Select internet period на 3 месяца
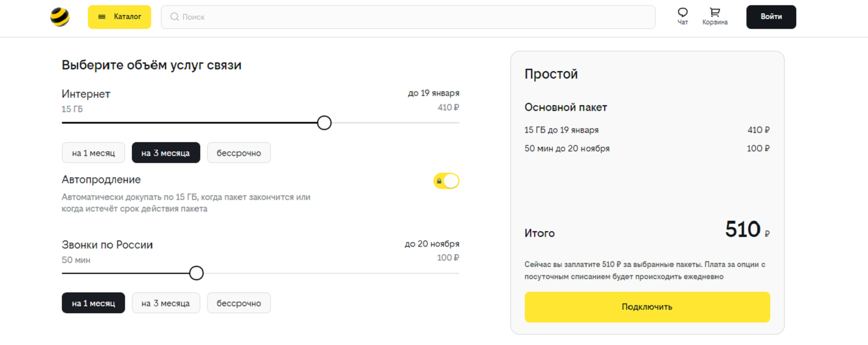Viewport: 868px width, 345px height. [x=165, y=153]
